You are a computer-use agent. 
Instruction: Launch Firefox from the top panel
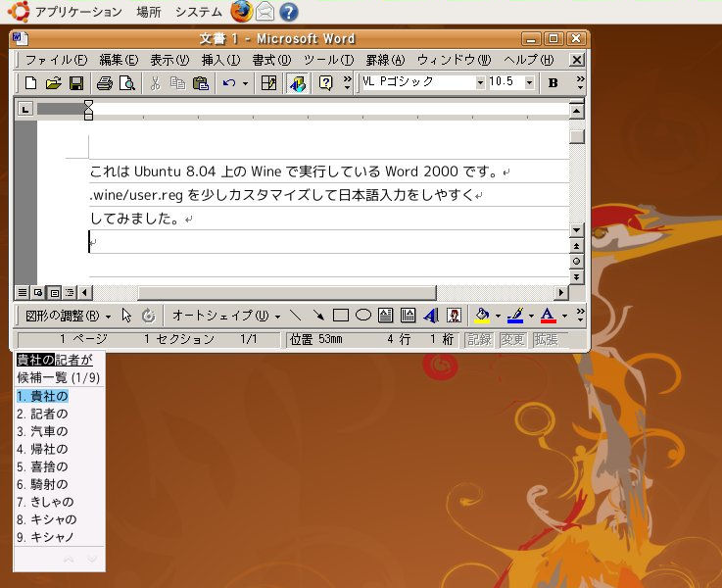coord(241,12)
